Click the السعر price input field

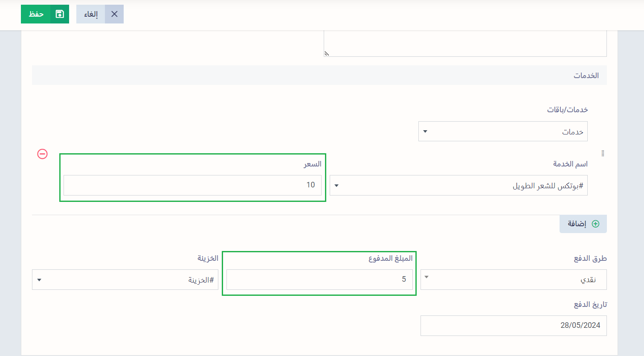click(192, 185)
